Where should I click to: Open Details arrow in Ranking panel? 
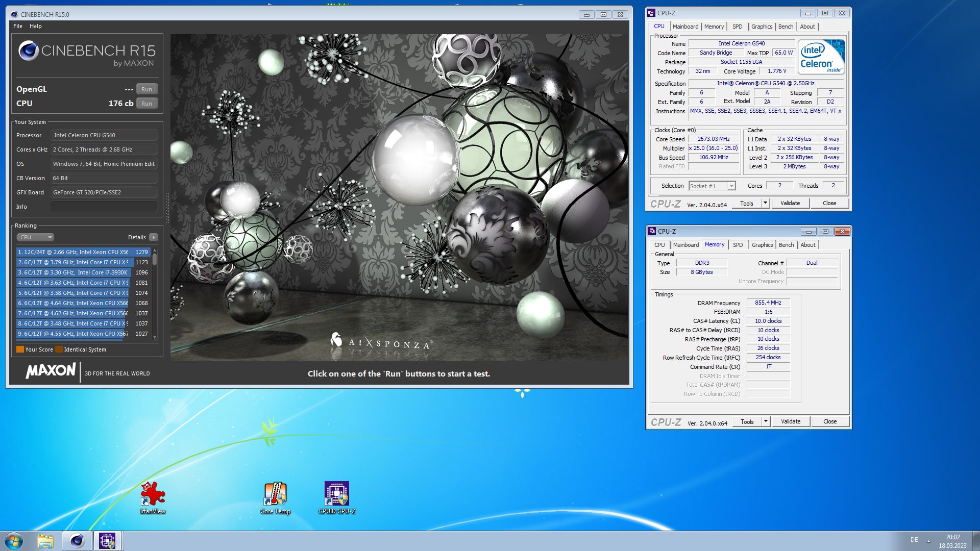153,237
